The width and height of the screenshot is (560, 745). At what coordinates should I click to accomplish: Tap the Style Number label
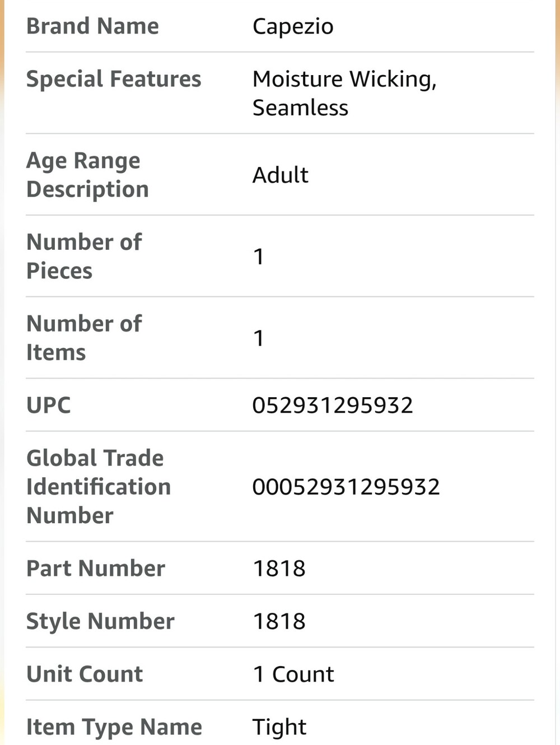click(100, 622)
